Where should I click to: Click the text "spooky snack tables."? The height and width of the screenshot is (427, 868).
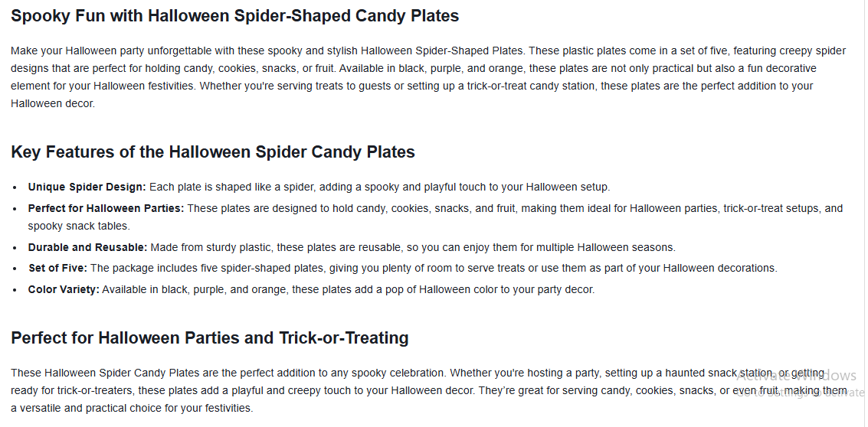pyautogui.click(x=79, y=226)
